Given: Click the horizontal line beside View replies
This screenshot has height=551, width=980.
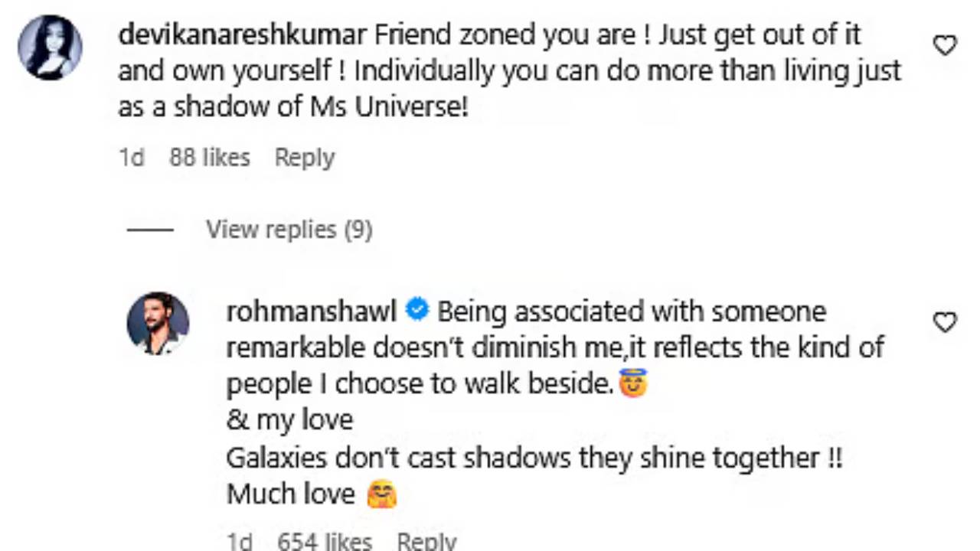Looking at the screenshot, I should [150, 230].
